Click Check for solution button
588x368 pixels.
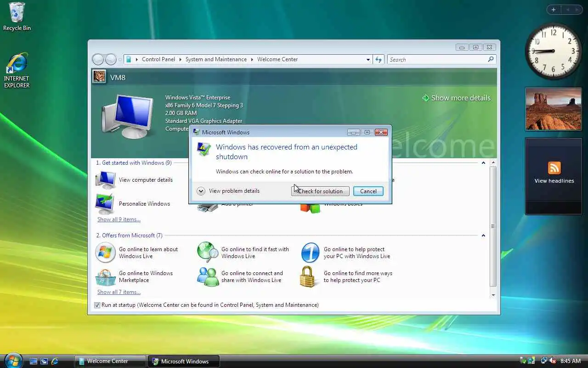[320, 191]
